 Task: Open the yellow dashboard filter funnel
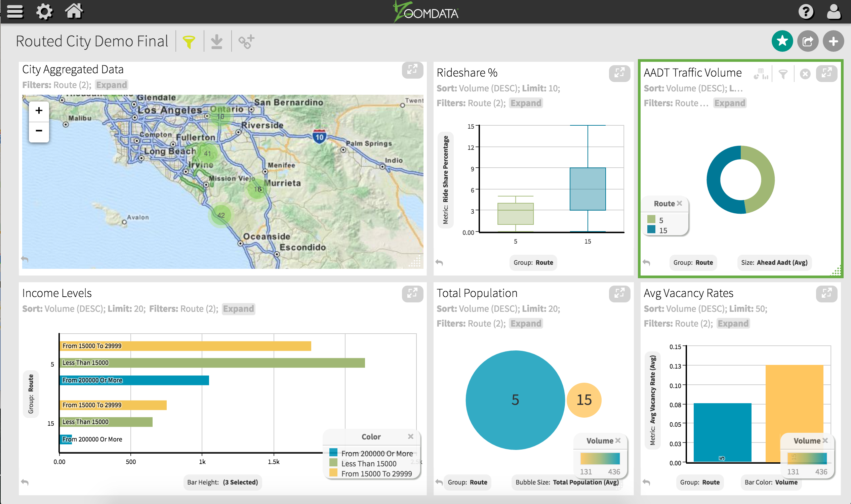[x=189, y=42]
